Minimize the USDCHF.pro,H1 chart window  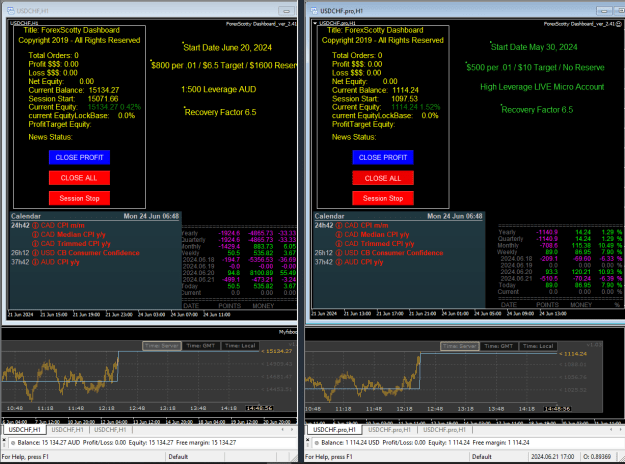pos(604,11)
